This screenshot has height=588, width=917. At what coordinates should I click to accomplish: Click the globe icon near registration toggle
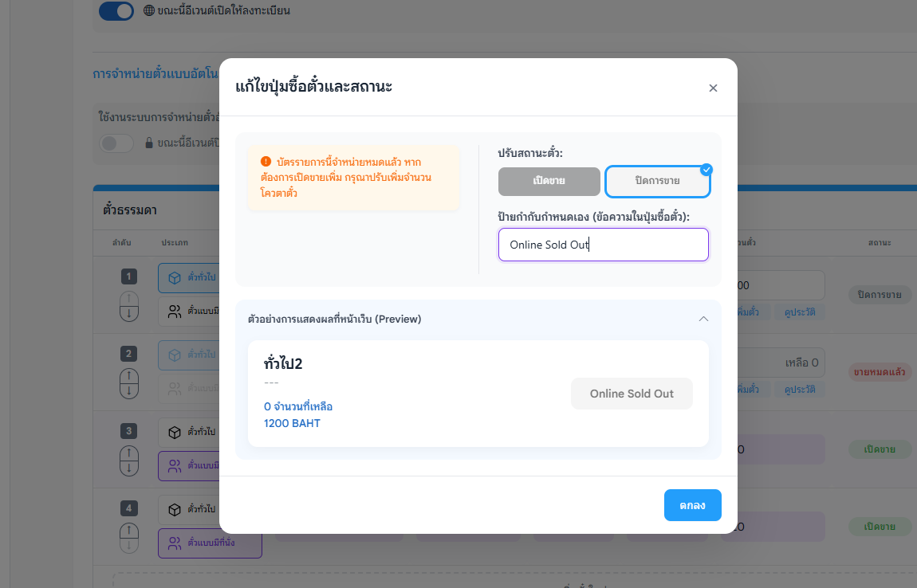click(149, 10)
